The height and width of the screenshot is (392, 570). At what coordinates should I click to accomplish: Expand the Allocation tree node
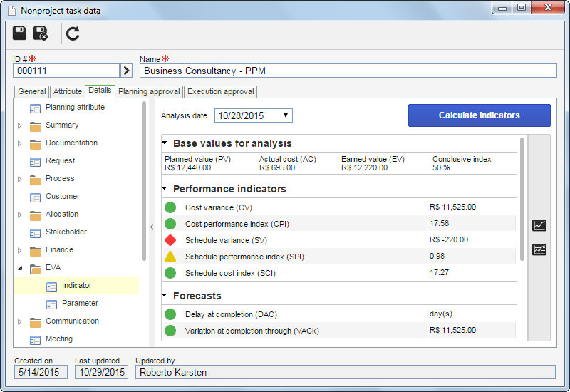pyautogui.click(x=20, y=215)
